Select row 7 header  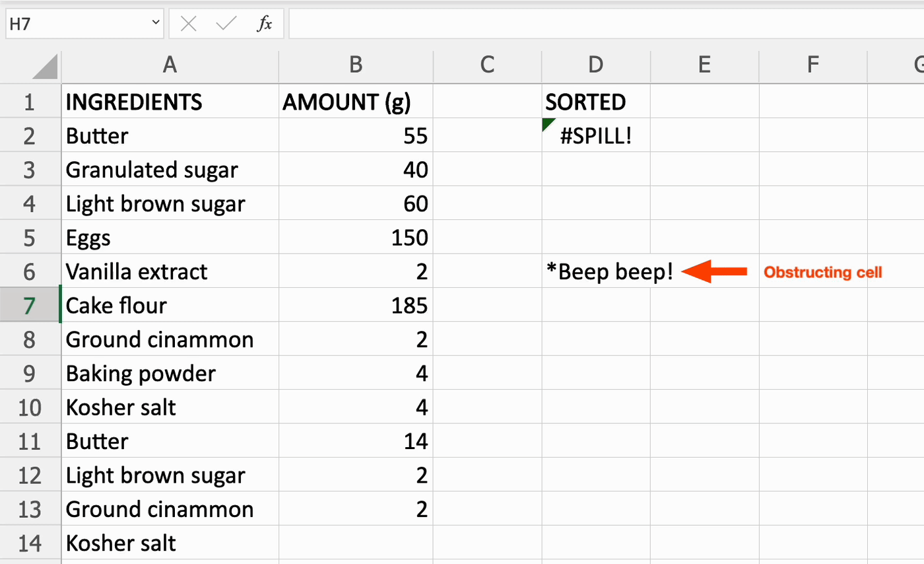pyautogui.click(x=30, y=306)
